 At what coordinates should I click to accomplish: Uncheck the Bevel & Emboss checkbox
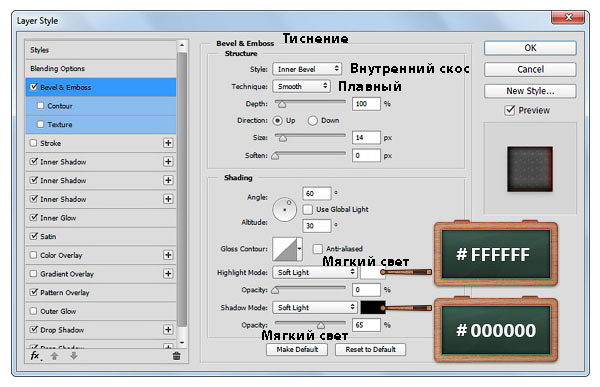point(34,87)
